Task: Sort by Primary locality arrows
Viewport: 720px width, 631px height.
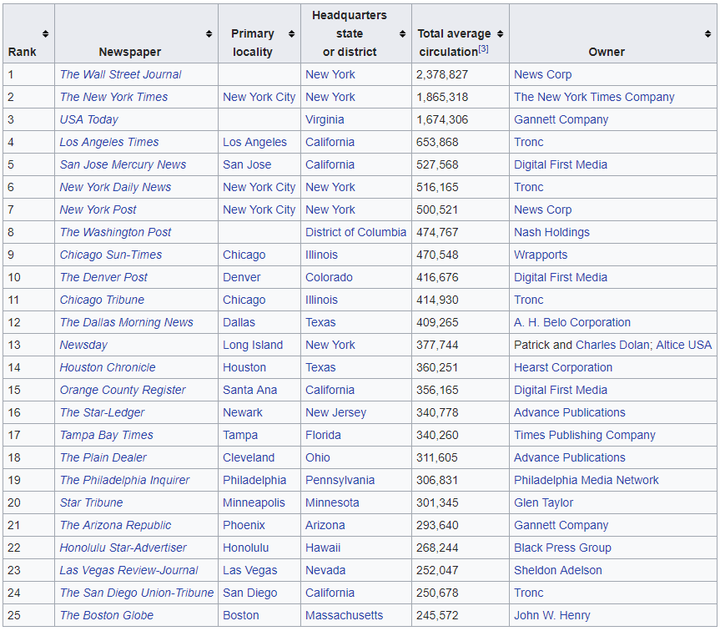Action: click(291, 34)
